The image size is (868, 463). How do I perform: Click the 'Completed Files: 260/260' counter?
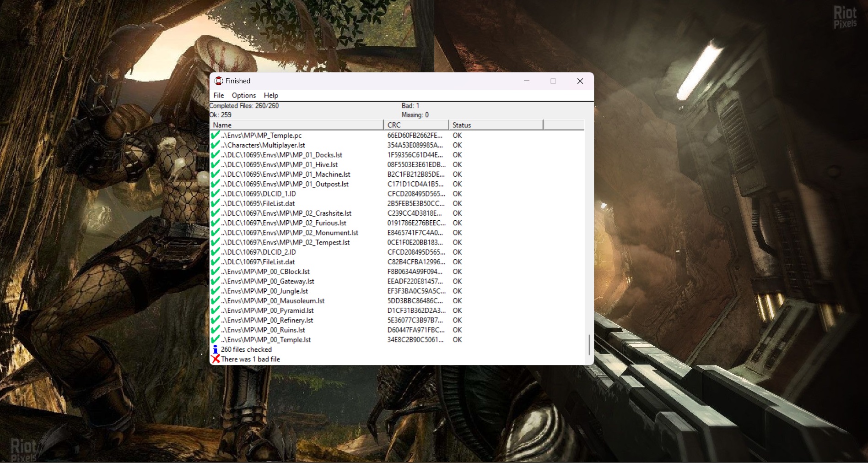point(244,106)
